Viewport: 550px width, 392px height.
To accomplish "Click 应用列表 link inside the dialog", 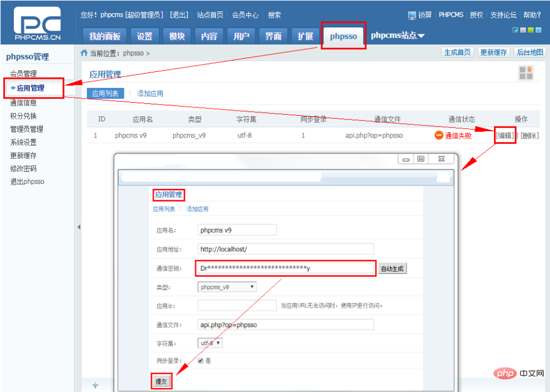I will pyautogui.click(x=164, y=209).
